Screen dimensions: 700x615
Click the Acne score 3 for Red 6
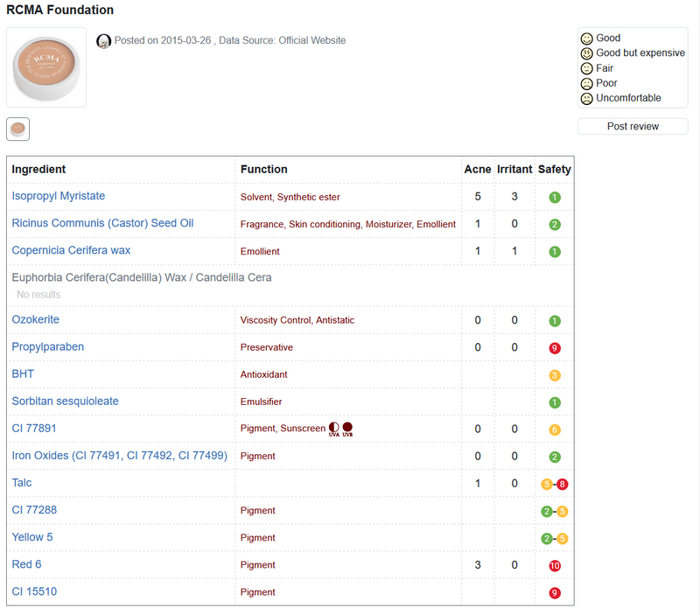click(x=478, y=565)
